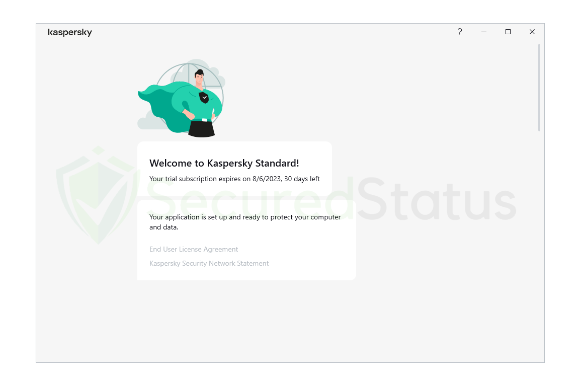
Task: Click the hero's black trousers in illustration
Action: tap(202, 129)
